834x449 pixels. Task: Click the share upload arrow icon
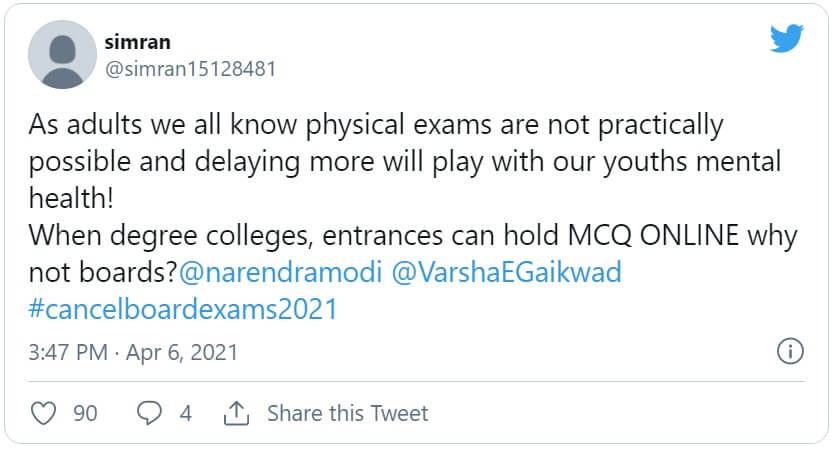(x=236, y=413)
